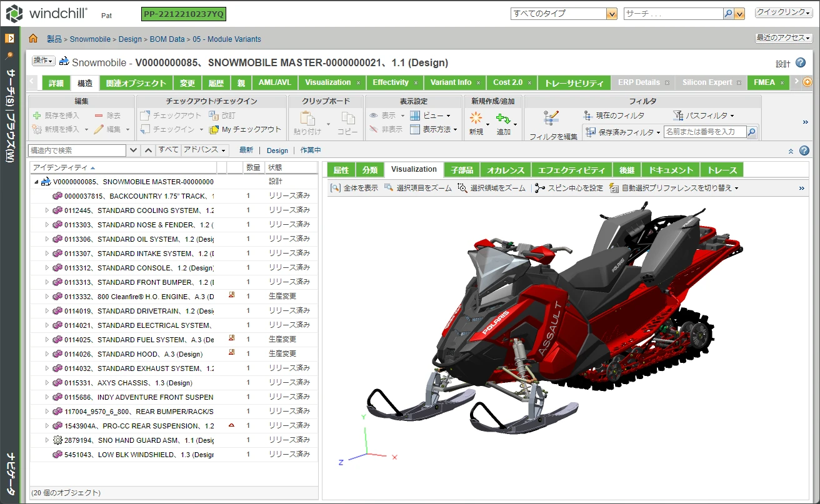Open the アドバンス search dropdown
The height and width of the screenshot is (504, 820).
(x=206, y=150)
